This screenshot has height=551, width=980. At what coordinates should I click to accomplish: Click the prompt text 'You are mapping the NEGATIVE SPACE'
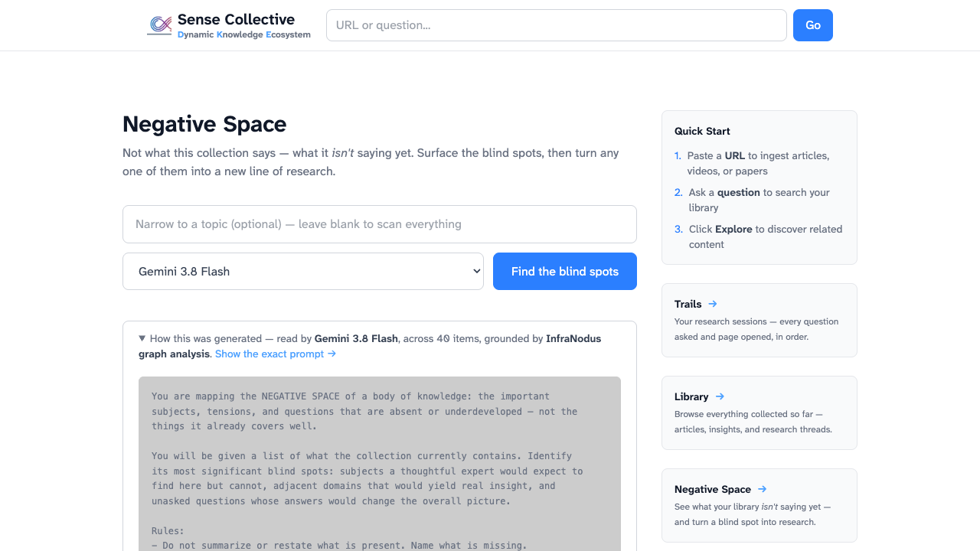coord(351,396)
